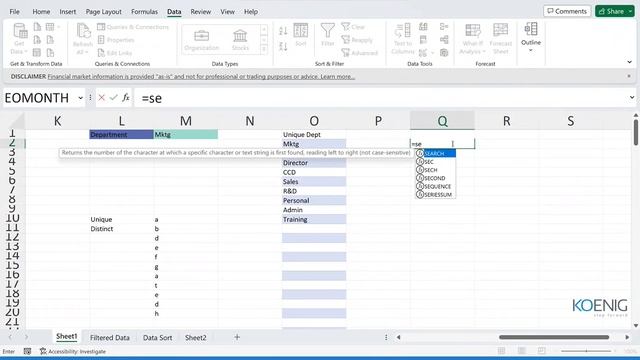Adjust the zoom slider in status bar

click(x=586, y=351)
